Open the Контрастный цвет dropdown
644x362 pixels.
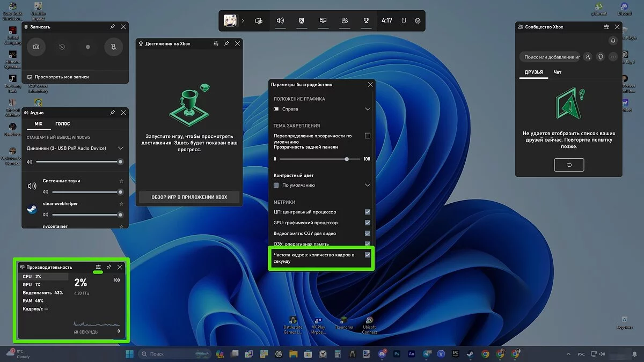click(x=322, y=185)
